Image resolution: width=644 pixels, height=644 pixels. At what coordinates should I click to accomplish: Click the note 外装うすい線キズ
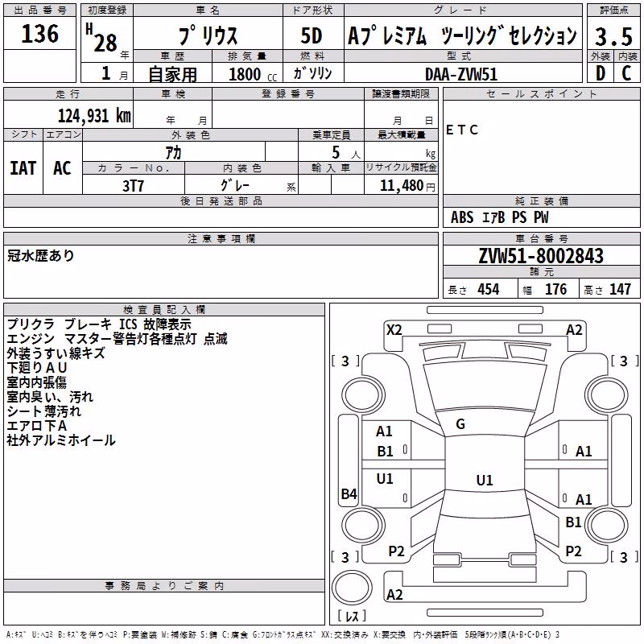point(56,353)
